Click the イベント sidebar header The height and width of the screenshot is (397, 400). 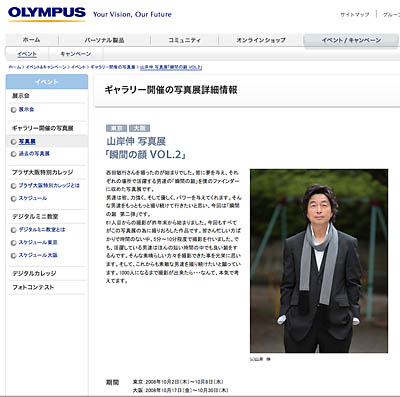47,82
